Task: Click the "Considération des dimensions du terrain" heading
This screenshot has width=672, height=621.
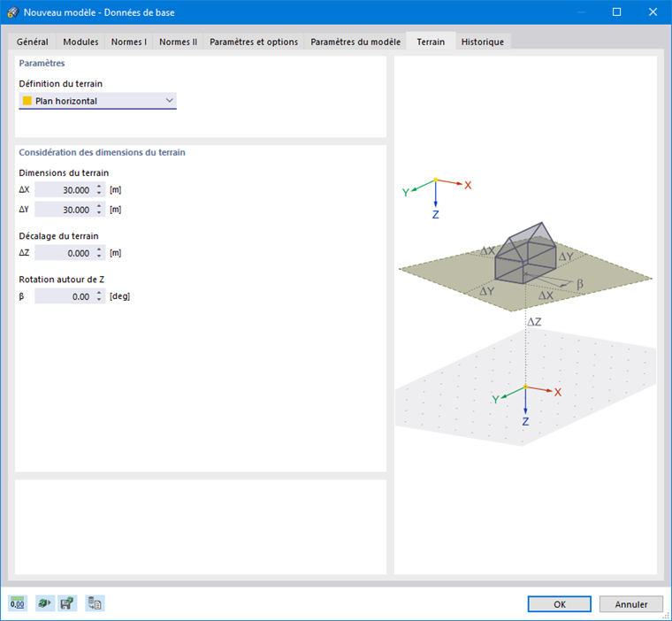Action: tap(102, 152)
